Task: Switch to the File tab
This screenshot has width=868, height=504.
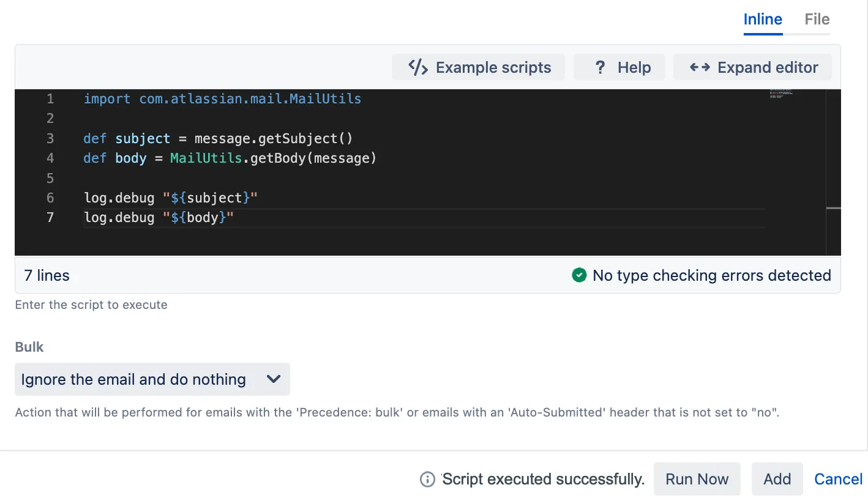Action: pyautogui.click(x=817, y=20)
